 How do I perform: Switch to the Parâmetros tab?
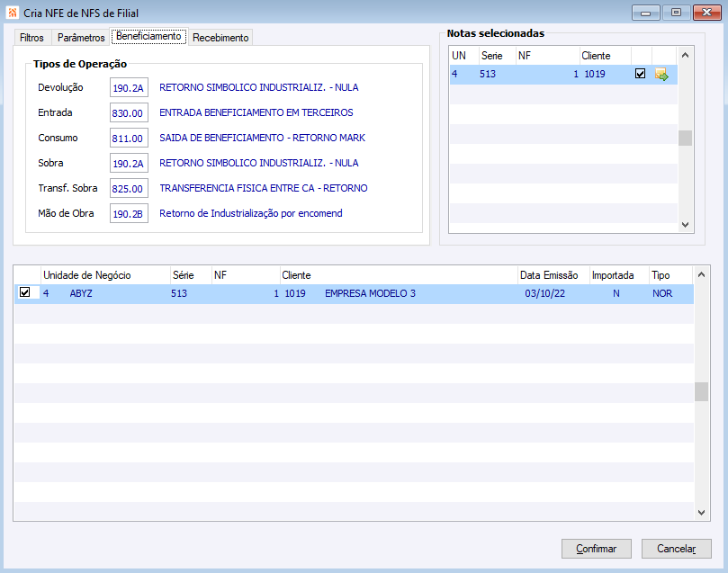coord(81,38)
